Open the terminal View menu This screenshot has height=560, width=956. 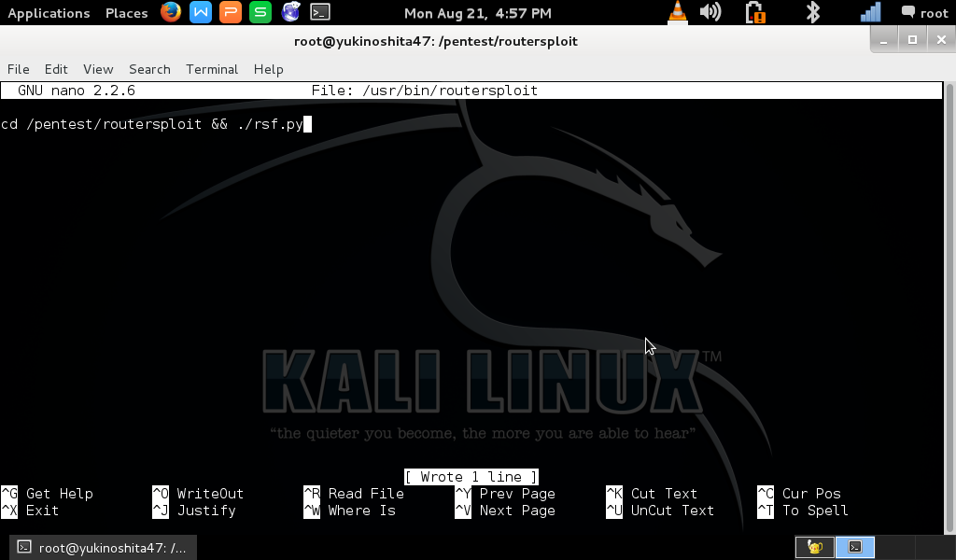[x=98, y=69]
